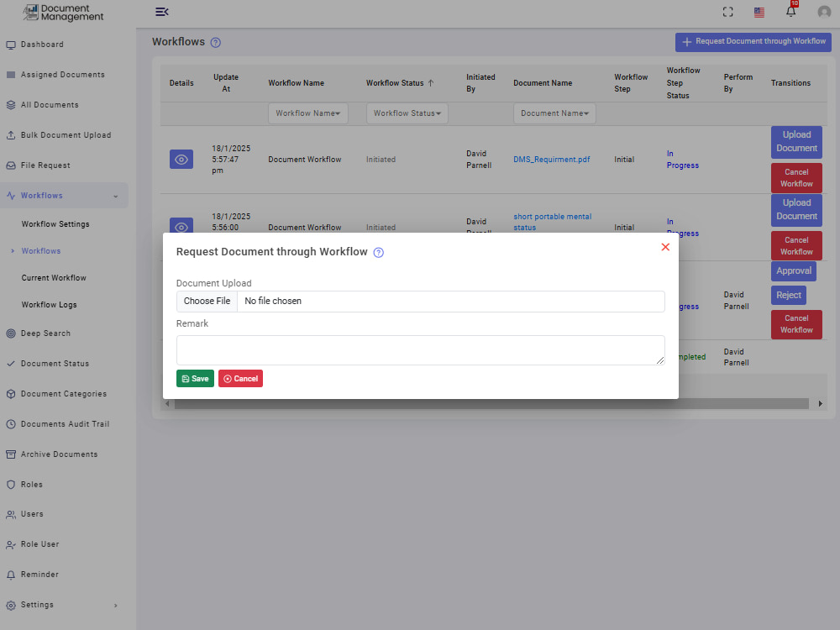Image resolution: width=840 pixels, height=630 pixels.
Task: Click the Workflows activity icon in sidebar
Action: click(11, 196)
